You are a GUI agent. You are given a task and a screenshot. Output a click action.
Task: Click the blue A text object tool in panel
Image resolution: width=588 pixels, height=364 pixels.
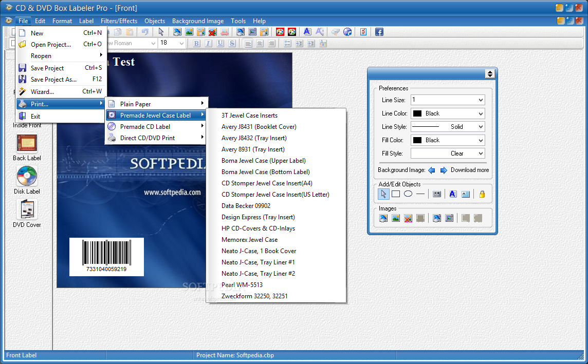click(453, 194)
